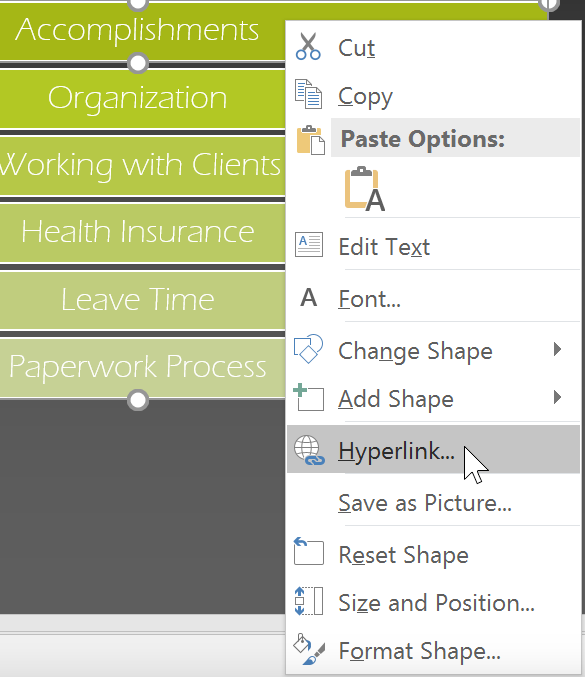
Task: Click the bottom center sizing handle
Action: tap(138, 400)
